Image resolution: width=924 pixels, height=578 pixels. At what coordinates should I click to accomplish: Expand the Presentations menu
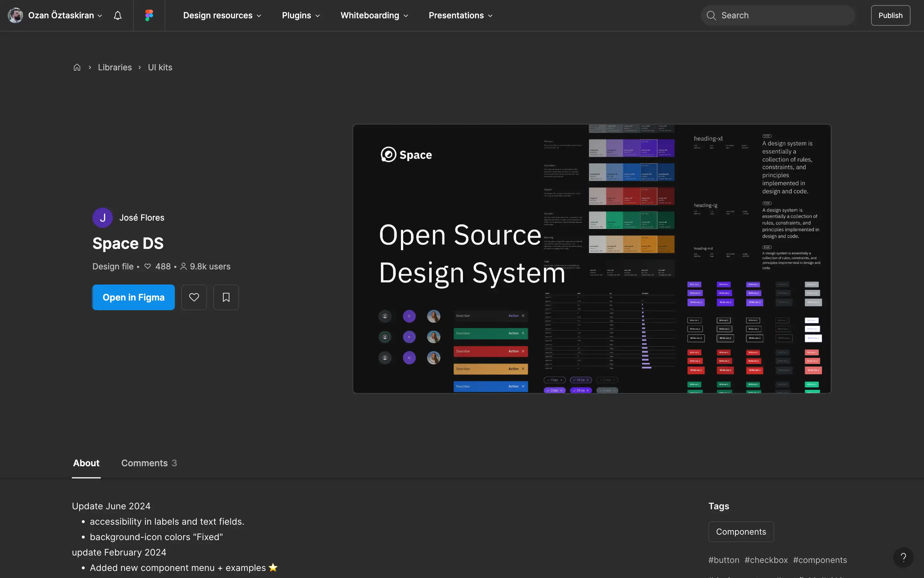[460, 15]
